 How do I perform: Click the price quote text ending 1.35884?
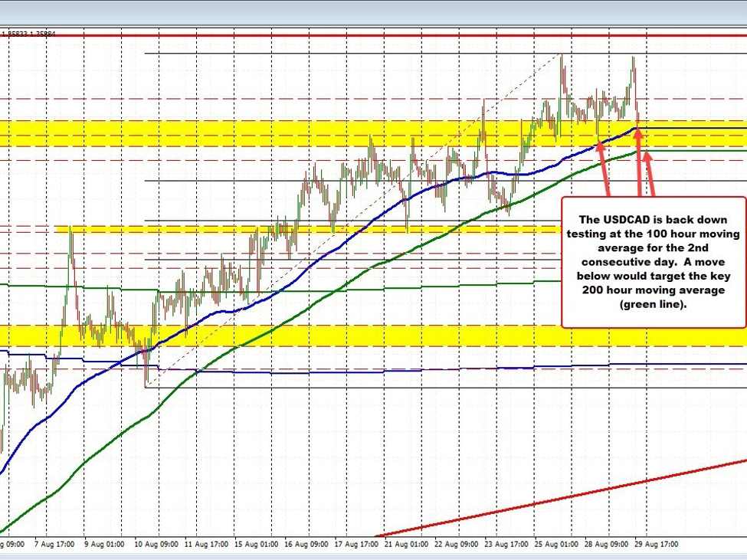(x=28, y=34)
